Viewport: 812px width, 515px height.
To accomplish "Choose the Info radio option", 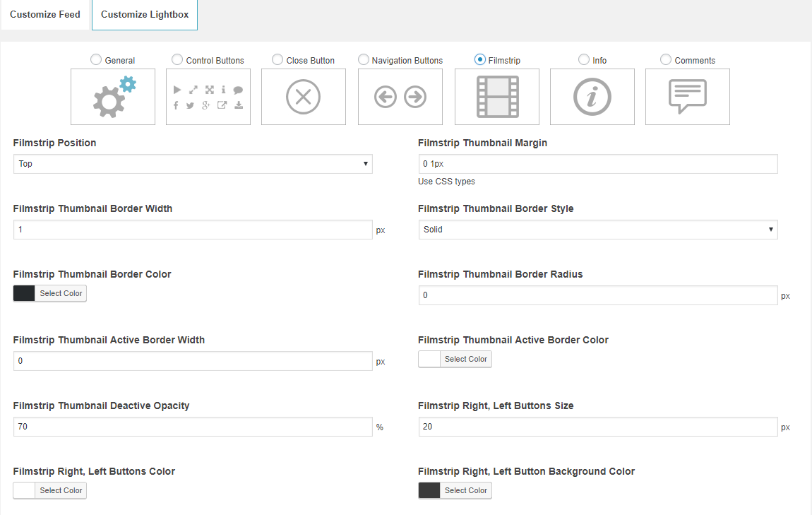I will point(584,60).
